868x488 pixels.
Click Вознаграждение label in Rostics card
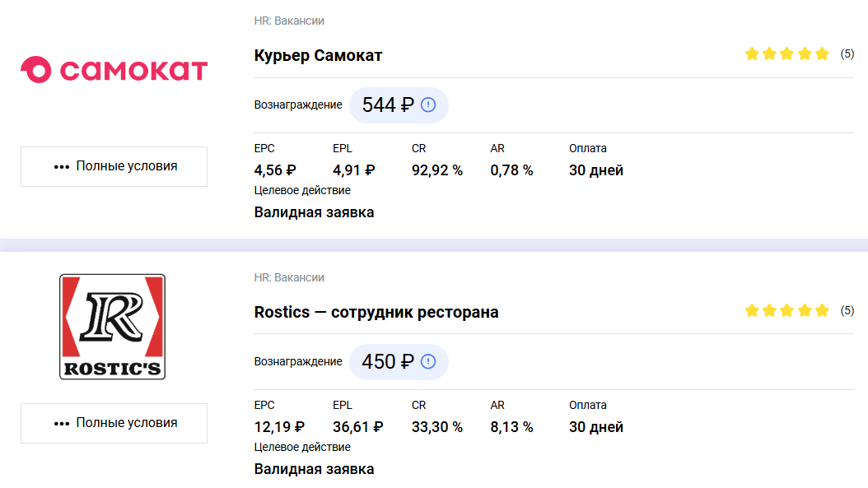(x=298, y=362)
